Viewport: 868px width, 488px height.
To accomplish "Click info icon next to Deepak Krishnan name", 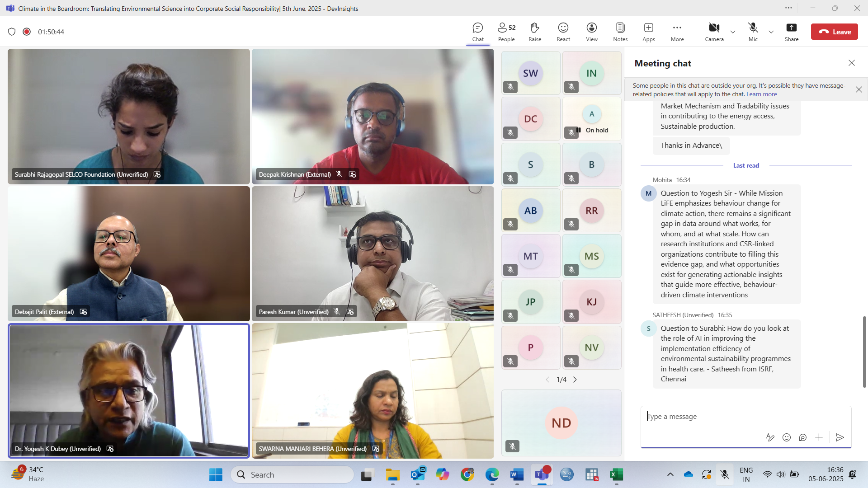I will [x=352, y=174].
